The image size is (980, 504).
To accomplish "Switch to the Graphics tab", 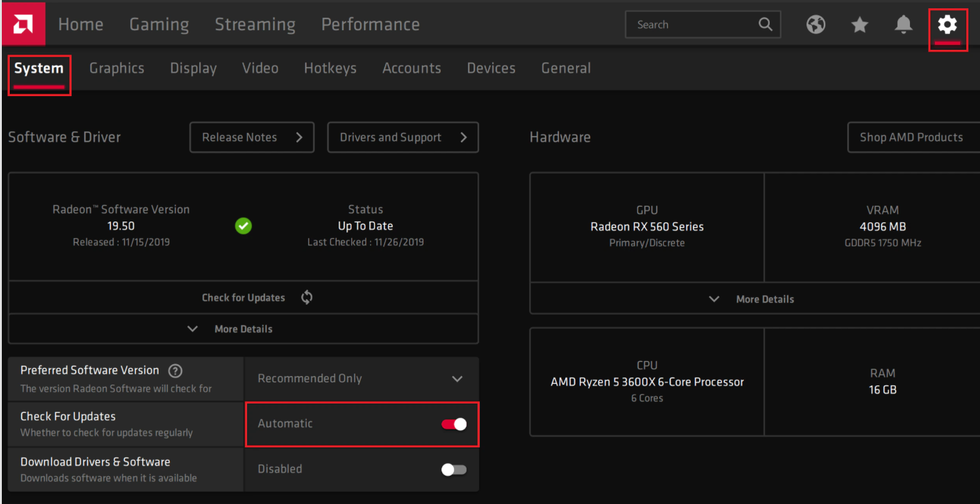I will point(117,68).
